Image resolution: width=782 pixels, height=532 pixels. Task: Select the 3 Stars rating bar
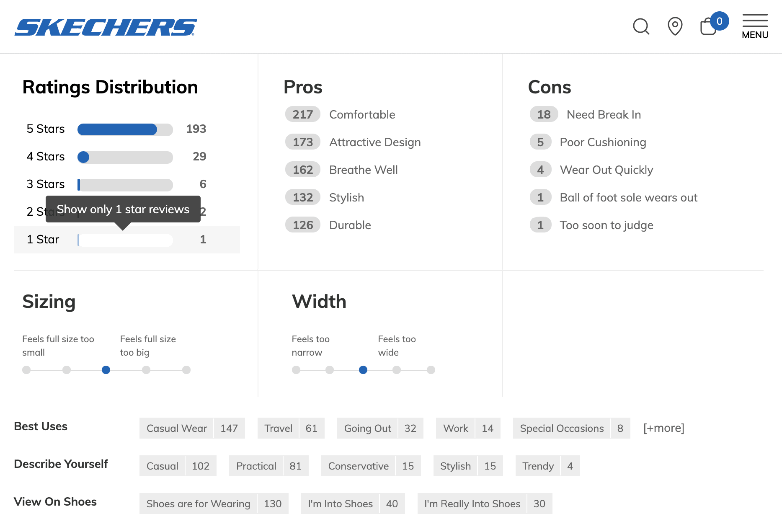click(125, 185)
